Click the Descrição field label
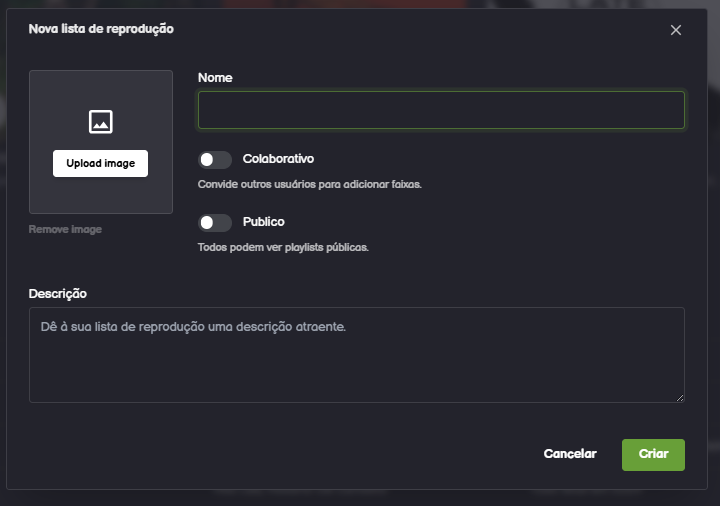Viewport: 720px width, 506px height. (58, 293)
